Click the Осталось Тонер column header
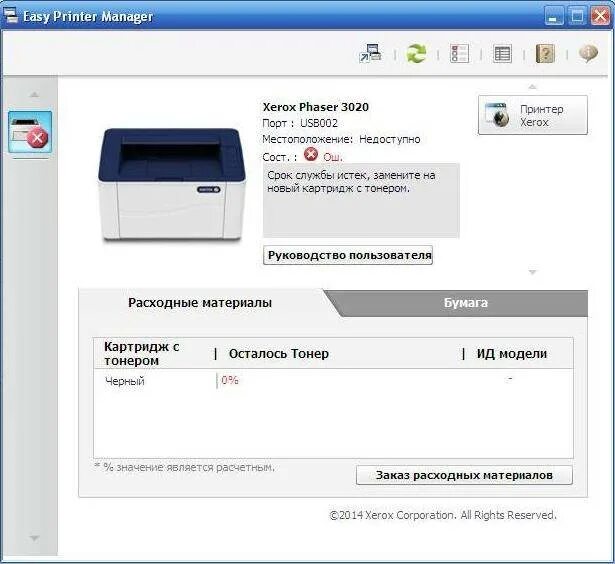Screen dimensions: 615x564 pyautogui.click(x=279, y=353)
